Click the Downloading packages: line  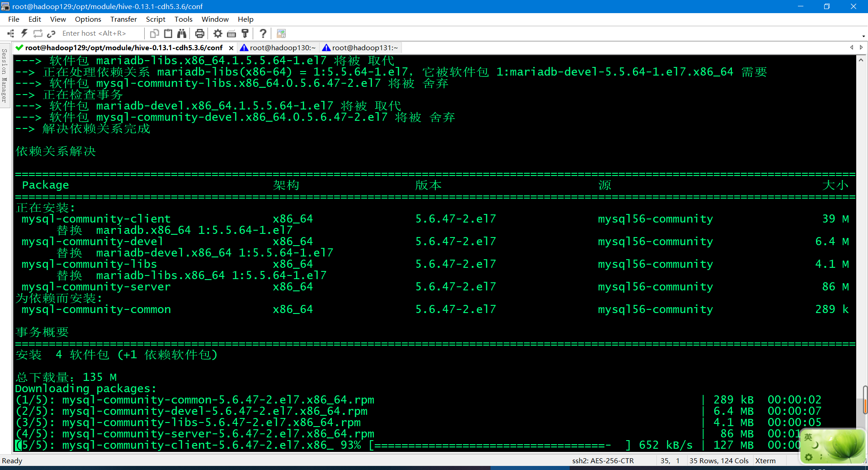tap(86, 389)
